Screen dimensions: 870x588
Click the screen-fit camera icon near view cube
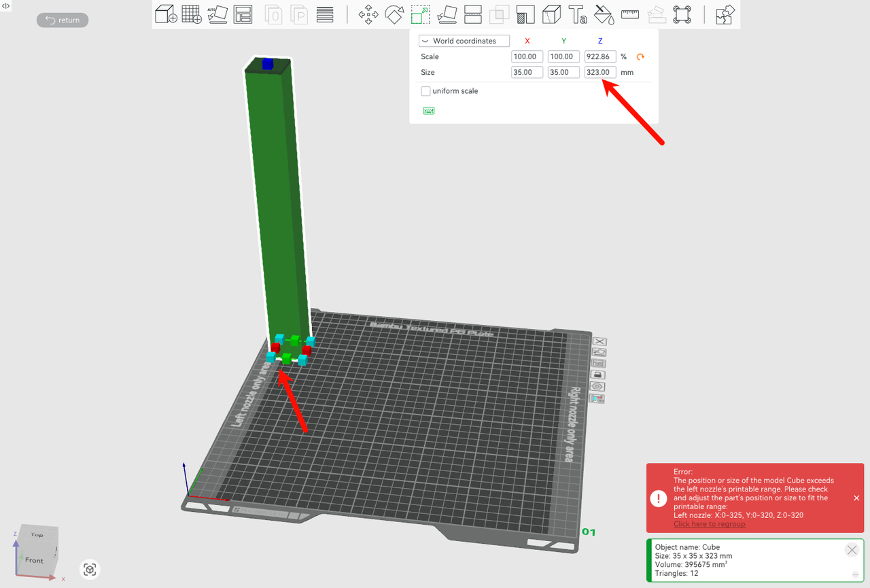pyautogui.click(x=90, y=569)
